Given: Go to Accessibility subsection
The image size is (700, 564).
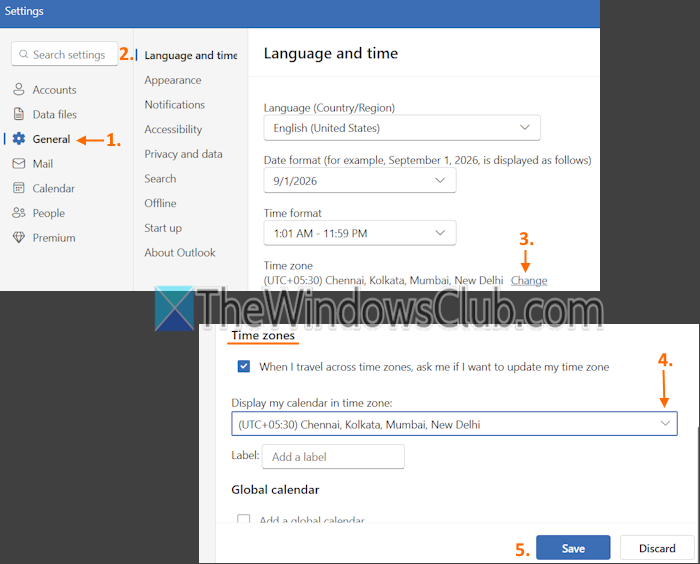Looking at the screenshot, I should pos(173,129).
